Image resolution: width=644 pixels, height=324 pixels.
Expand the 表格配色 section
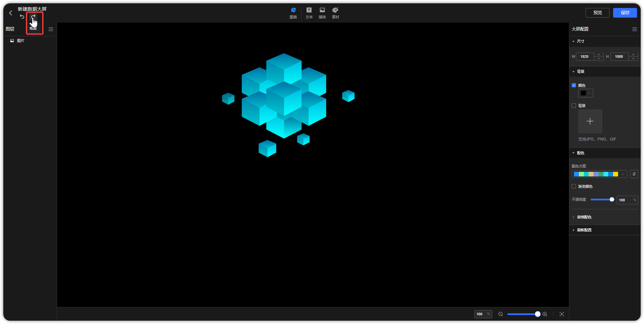(x=584, y=217)
